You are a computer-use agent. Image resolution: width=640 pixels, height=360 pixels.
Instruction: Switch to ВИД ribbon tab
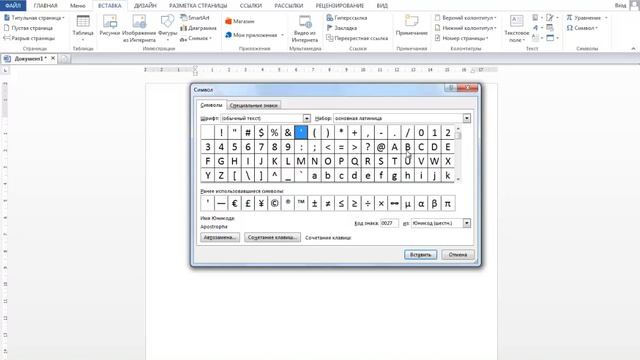point(382,6)
